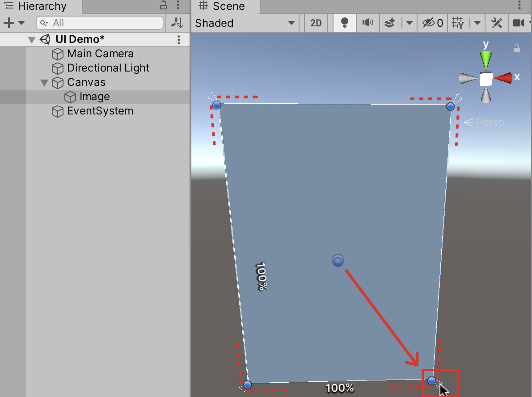This screenshot has width=532, height=397.
Task: Toggle the Hierarchy panel lock
Action: [164, 6]
